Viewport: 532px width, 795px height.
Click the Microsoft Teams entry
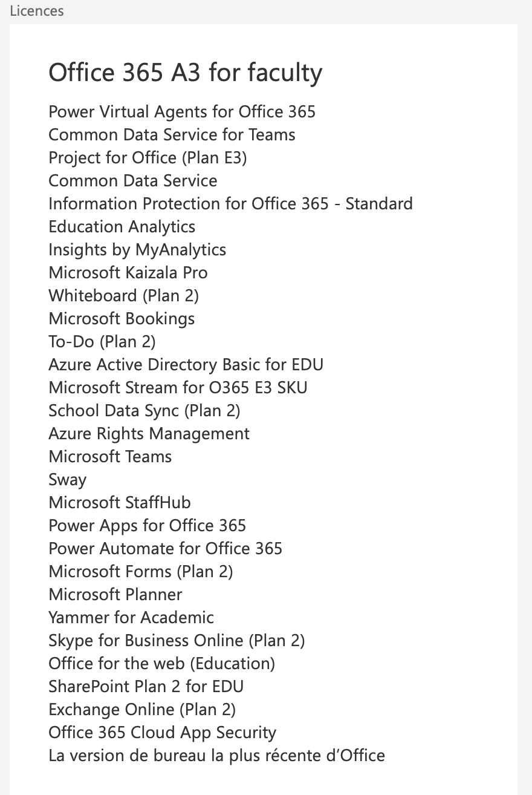[110, 457]
